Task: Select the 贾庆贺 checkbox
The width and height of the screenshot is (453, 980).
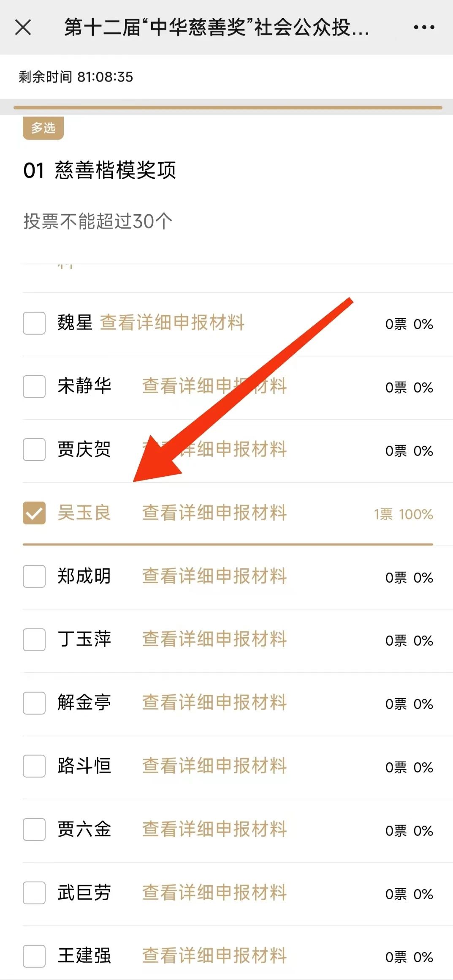Action: click(34, 450)
